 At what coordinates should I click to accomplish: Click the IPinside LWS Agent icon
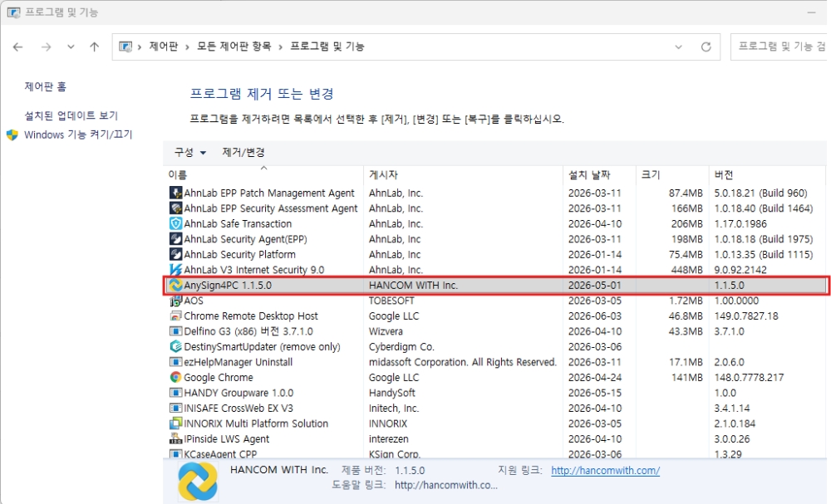175,438
